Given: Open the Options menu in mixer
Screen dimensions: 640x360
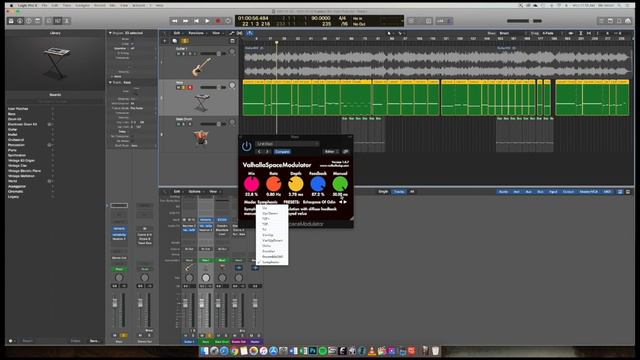Looking at the screenshot, I should (195, 191).
